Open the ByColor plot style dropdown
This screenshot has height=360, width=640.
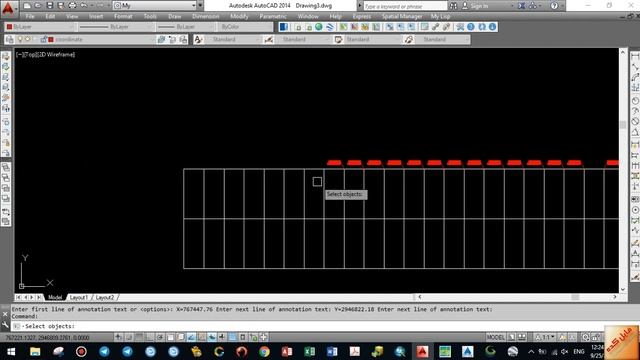(x=245, y=27)
